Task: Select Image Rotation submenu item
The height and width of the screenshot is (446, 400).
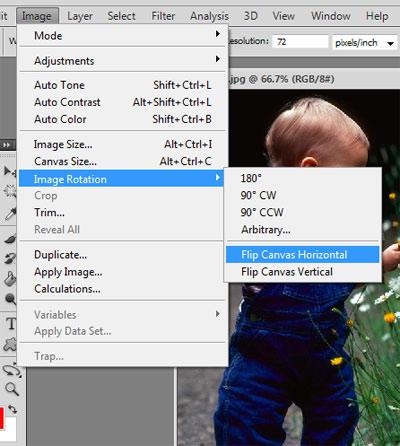Action: pyautogui.click(x=121, y=179)
